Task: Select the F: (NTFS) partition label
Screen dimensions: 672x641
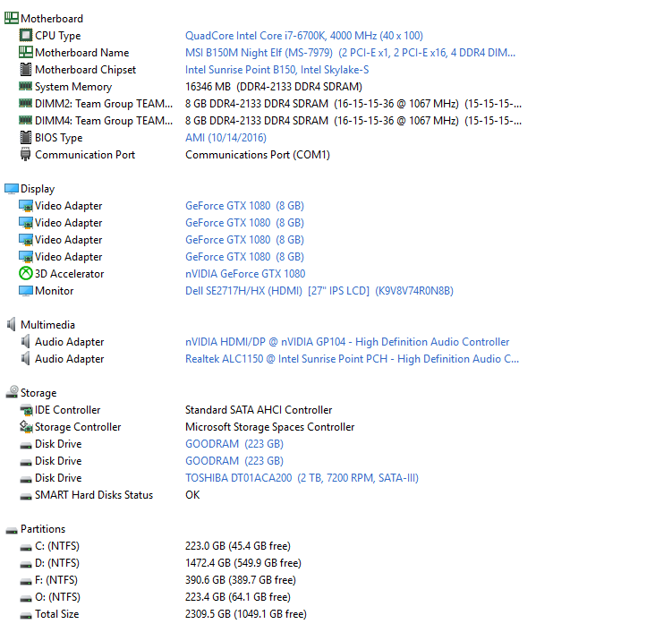Action: [x=56, y=580]
